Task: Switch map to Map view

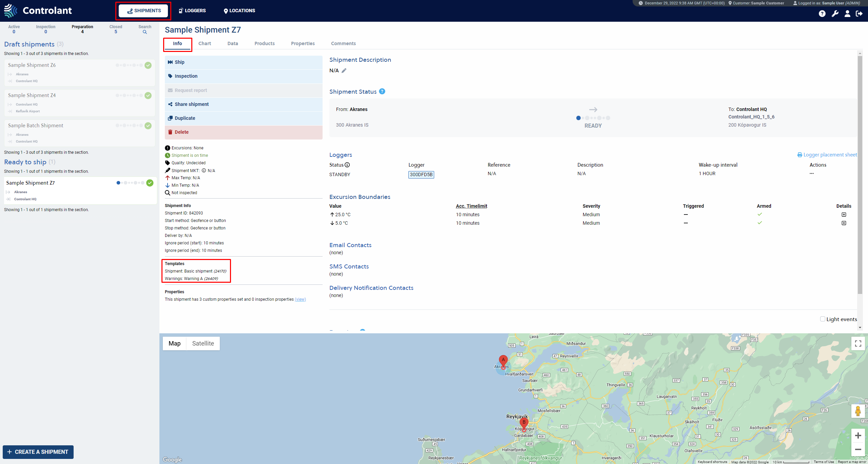Action: point(175,344)
